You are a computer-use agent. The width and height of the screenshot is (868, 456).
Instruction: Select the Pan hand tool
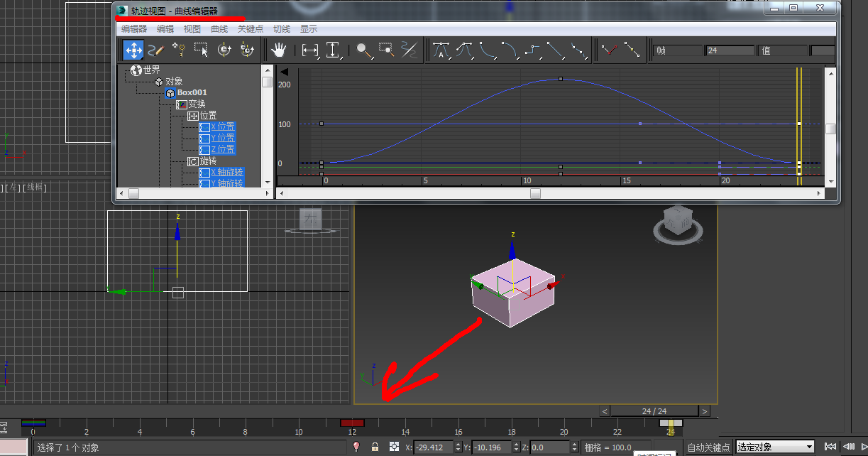(x=279, y=50)
